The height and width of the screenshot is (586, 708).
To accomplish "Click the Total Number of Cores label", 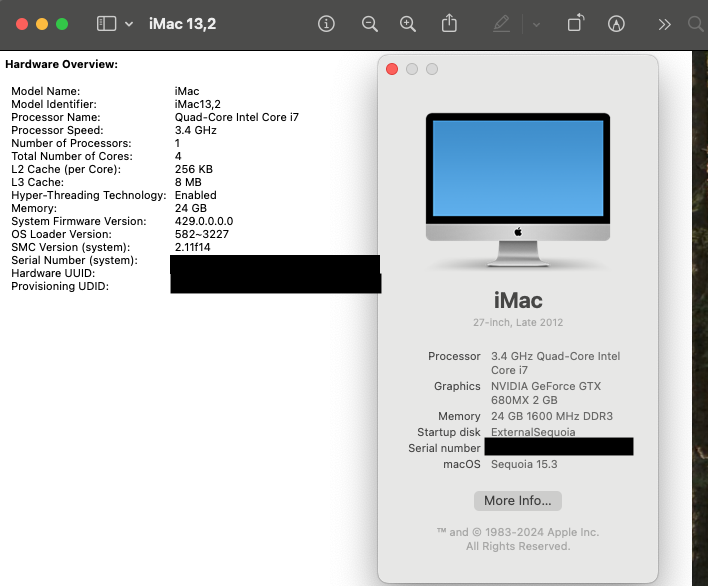I will point(72,156).
